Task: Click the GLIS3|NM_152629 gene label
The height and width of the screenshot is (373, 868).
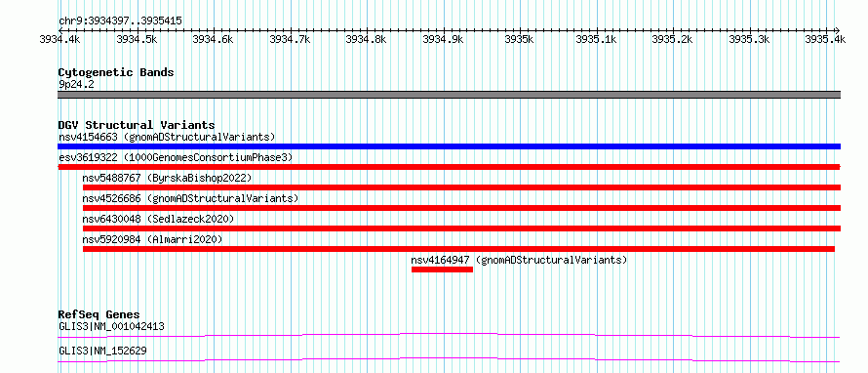Action: [102, 351]
